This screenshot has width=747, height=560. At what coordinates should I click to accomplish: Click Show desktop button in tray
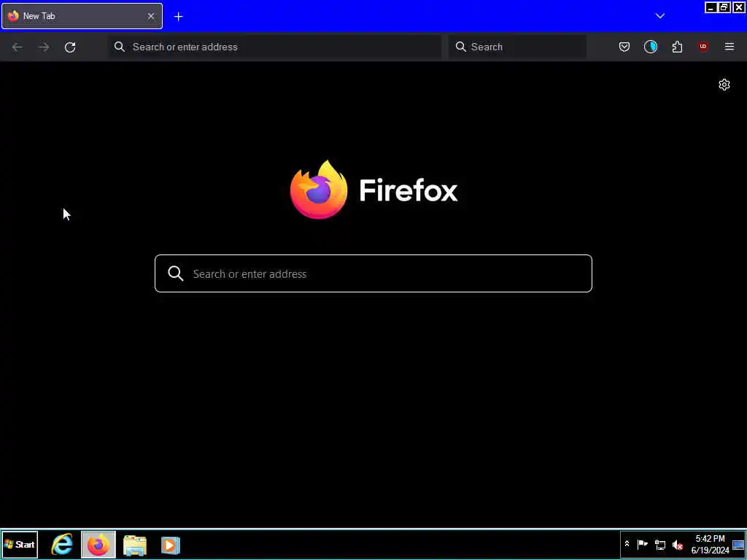tap(738, 545)
